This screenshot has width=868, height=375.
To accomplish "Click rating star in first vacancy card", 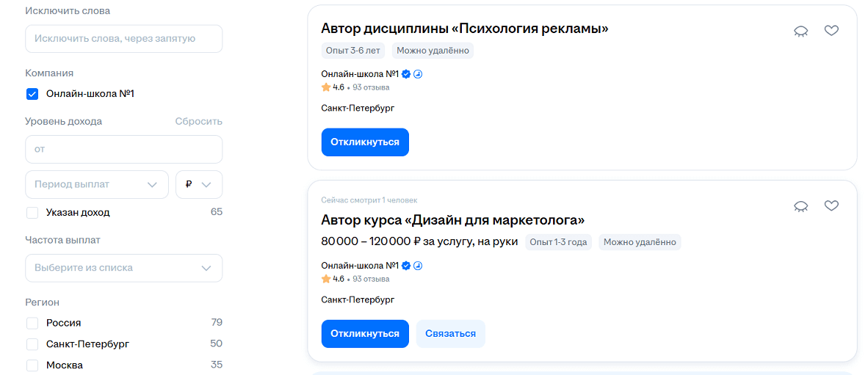I will coord(326,87).
